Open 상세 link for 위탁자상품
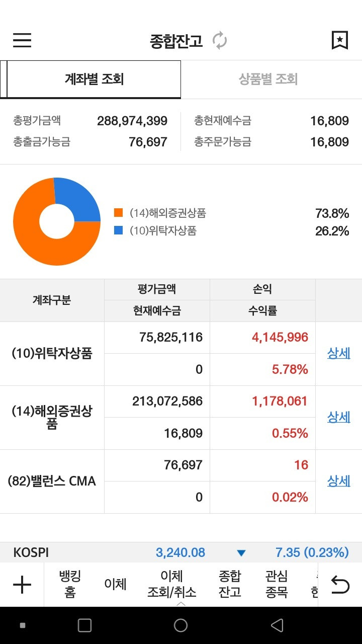Viewport: 362px width, 644px height. pyautogui.click(x=339, y=354)
